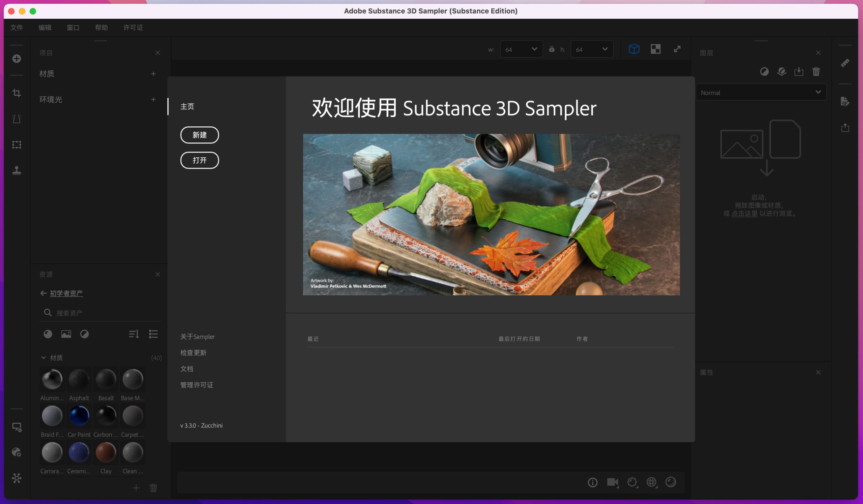The image size is (863, 504).
Task: Collapse the 材质 assets section
Action: (43, 357)
